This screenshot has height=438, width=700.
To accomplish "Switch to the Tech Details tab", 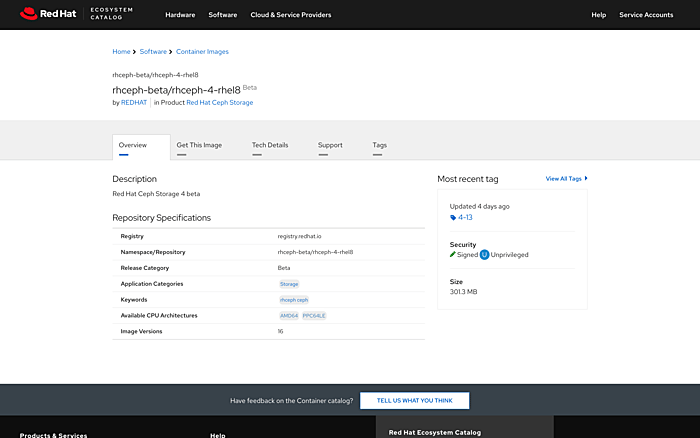I will 270,145.
